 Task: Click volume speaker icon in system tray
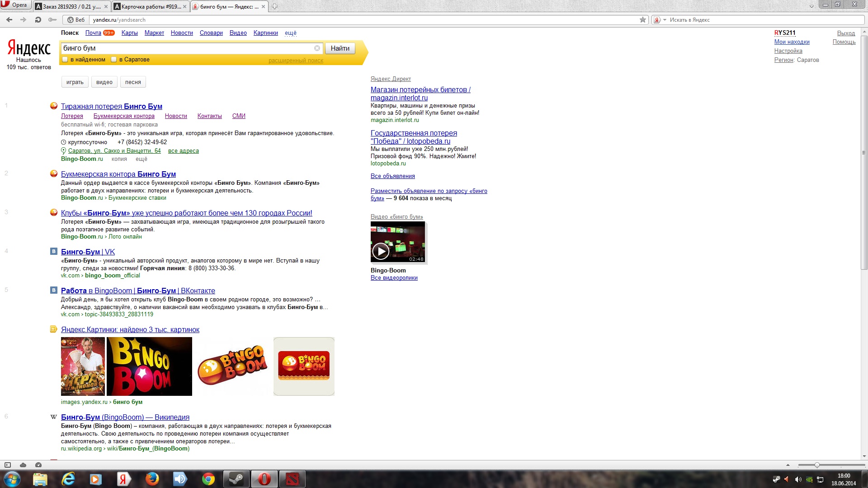(798, 479)
